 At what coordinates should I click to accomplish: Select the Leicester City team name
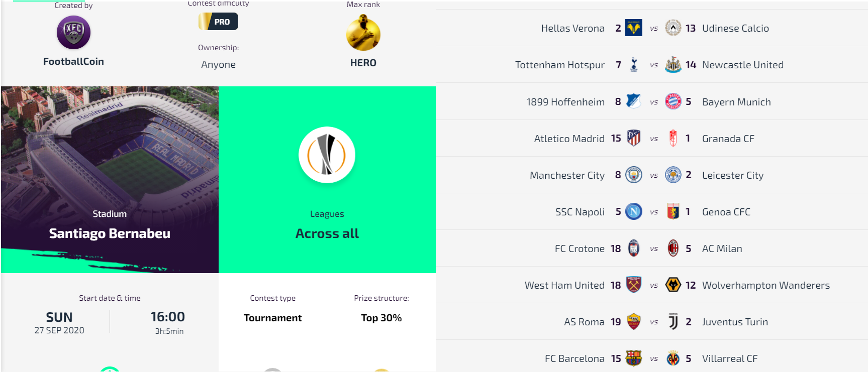733,175
